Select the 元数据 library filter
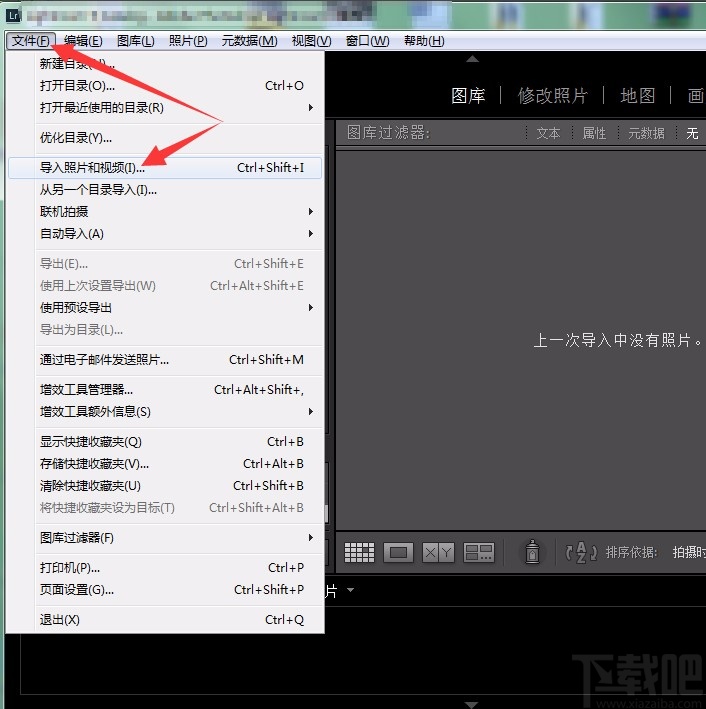 pos(646,133)
